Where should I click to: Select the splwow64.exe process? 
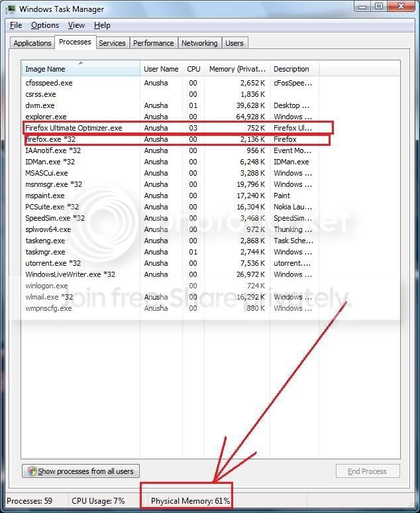coord(170,229)
